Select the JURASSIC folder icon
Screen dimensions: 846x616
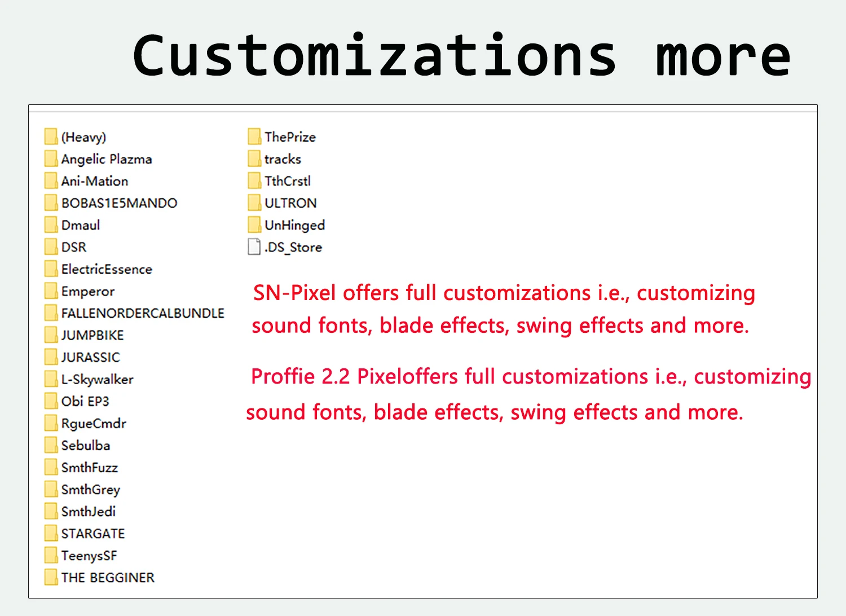click(x=51, y=357)
